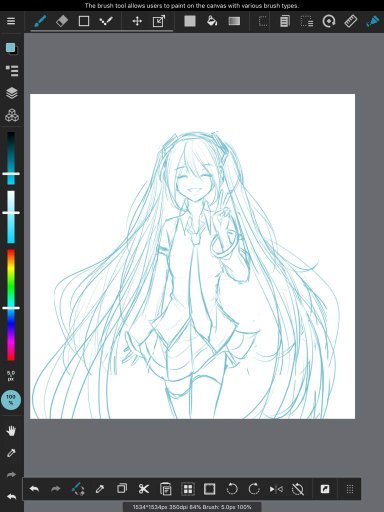Expand the toolbar drag-handle dots

pos(350,489)
